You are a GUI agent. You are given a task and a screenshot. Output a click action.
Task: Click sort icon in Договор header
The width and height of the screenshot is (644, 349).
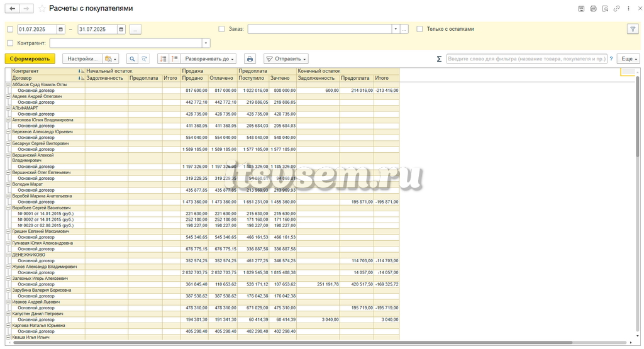[81, 78]
